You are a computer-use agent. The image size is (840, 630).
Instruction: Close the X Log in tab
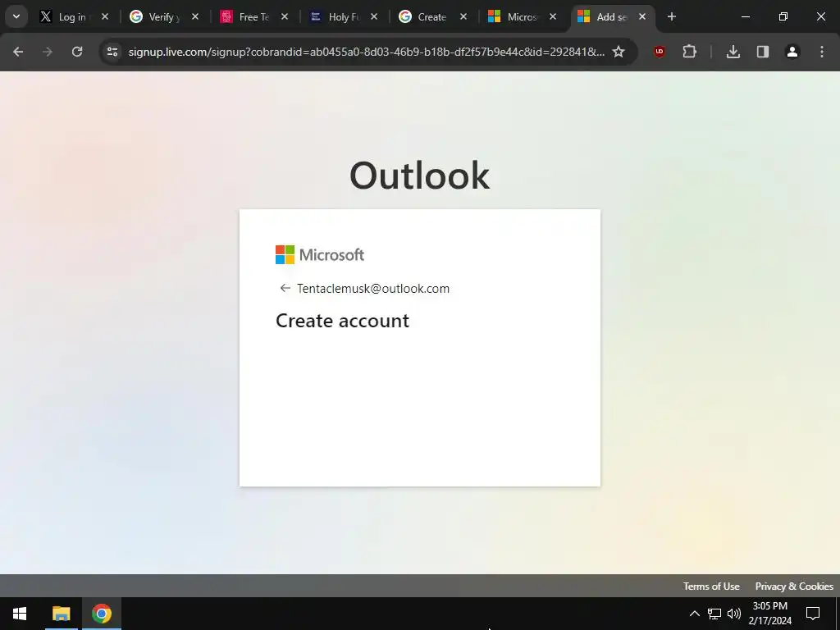coord(105,16)
